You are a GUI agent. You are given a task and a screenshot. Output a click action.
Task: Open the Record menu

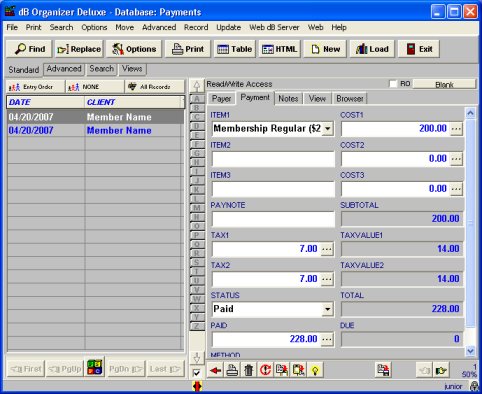(196, 27)
